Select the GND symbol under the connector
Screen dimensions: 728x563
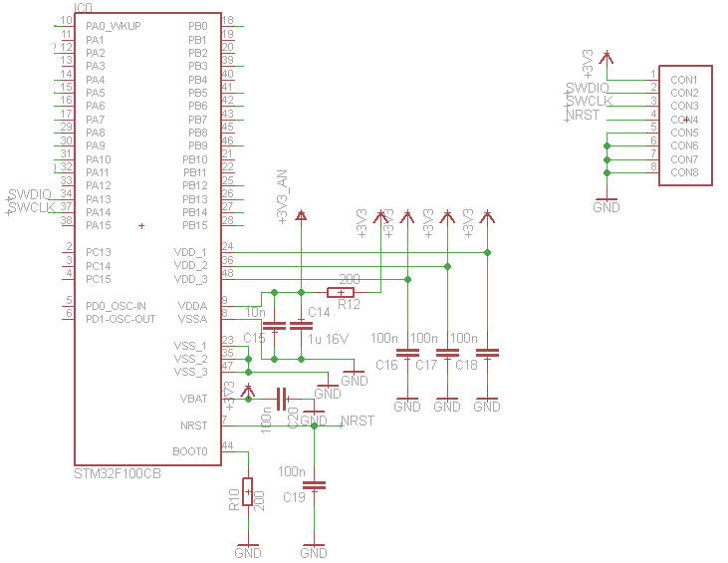607,204
